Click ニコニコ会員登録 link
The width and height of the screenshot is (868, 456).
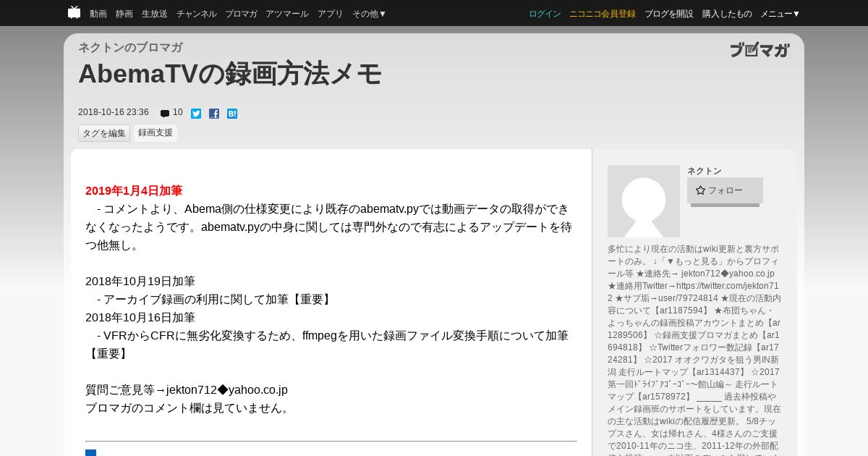603,14
